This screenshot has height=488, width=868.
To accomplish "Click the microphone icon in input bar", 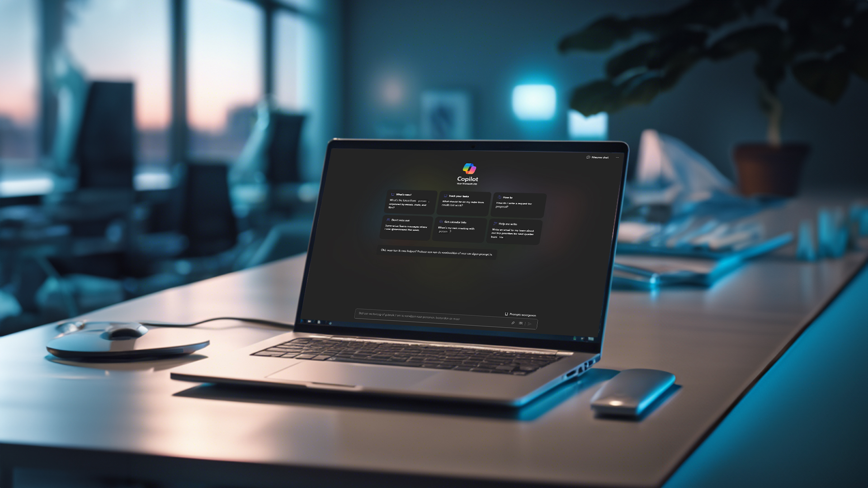I will point(519,323).
